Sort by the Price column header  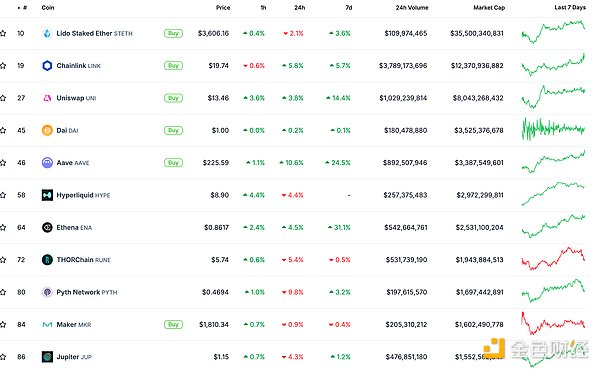point(223,7)
